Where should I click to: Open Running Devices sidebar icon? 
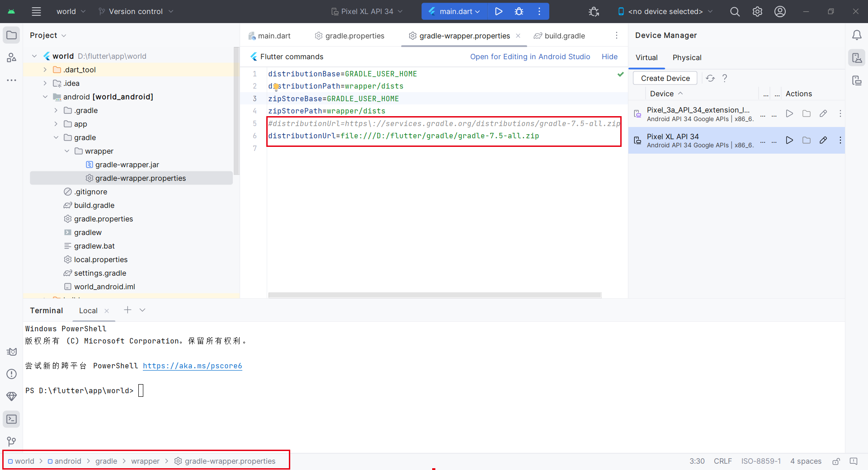coord(857,80)
